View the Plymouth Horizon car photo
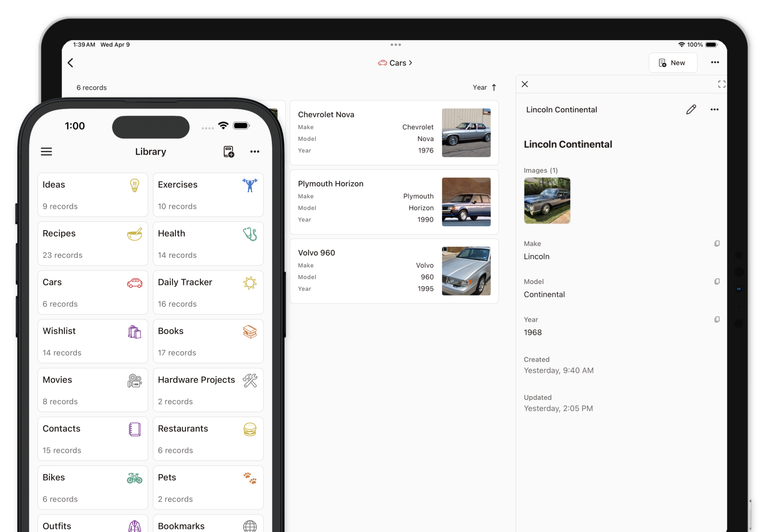The image size is (762, 532). (x=466, y=202)
